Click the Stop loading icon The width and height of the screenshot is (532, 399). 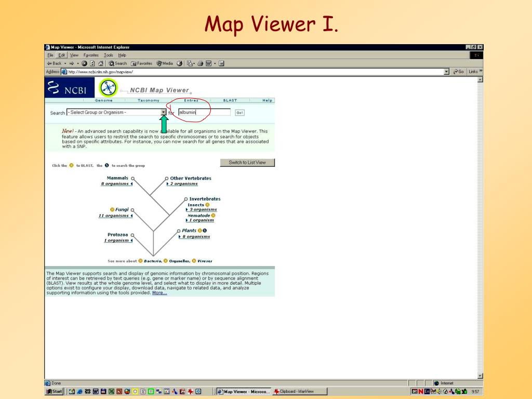click(x=85, y=63)
